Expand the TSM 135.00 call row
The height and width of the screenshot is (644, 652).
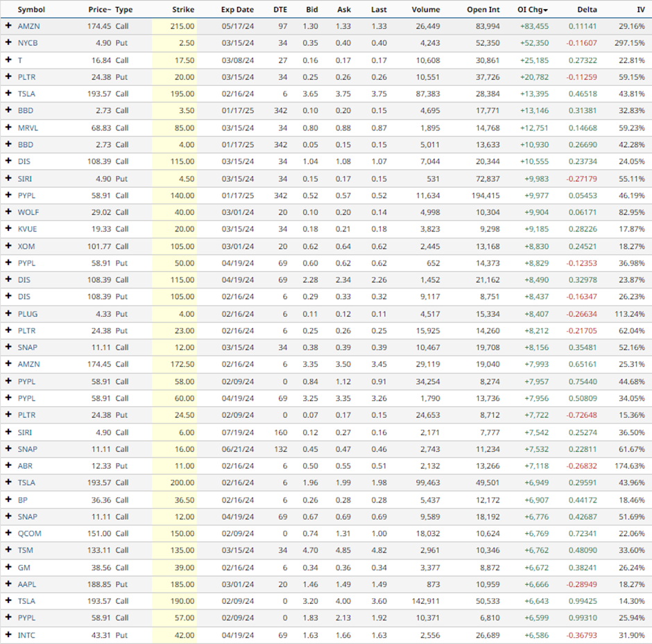[x=8, y=549]
